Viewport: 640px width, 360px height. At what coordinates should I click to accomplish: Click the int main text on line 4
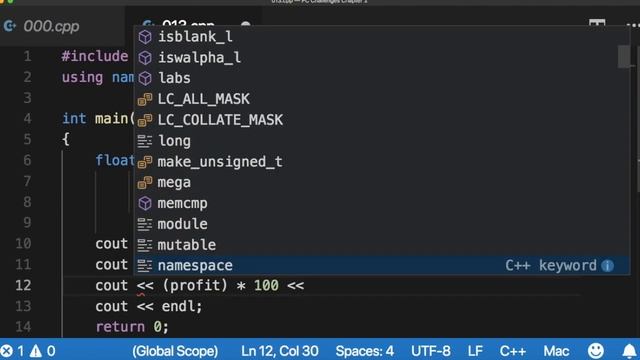(98, 119)
